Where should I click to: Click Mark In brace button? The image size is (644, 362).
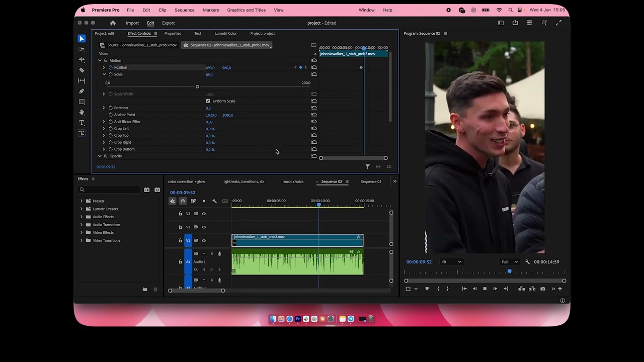(438, 289)
